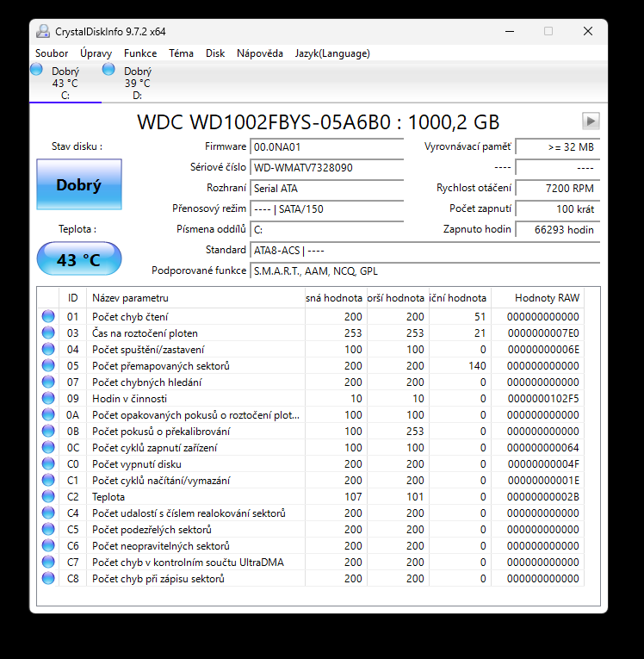The height and width of the screenshot is (659, 644).
Task: Click the Přenosový režim field SATA/150
Action: (327, 208)
